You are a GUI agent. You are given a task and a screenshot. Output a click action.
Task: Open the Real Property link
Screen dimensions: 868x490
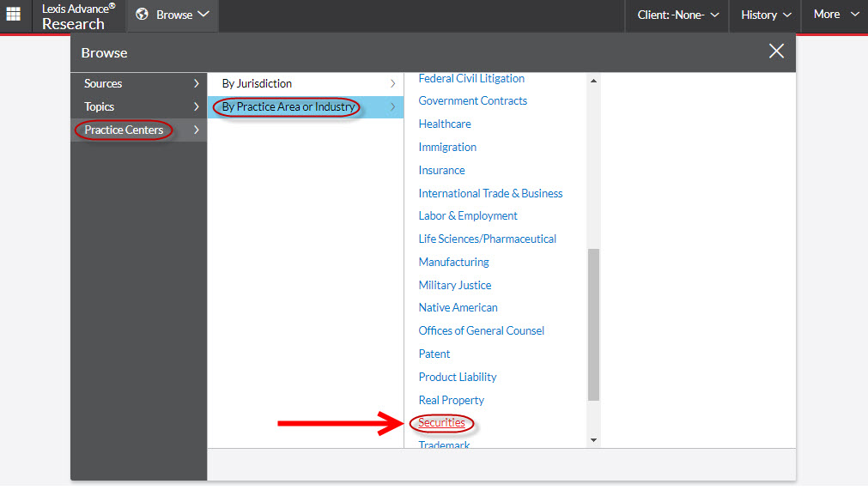click(x=451, y=401)
